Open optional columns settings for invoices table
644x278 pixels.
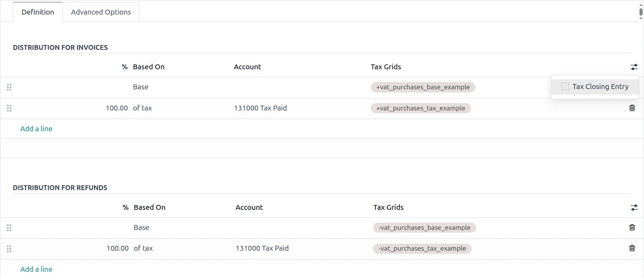point(634,67)
